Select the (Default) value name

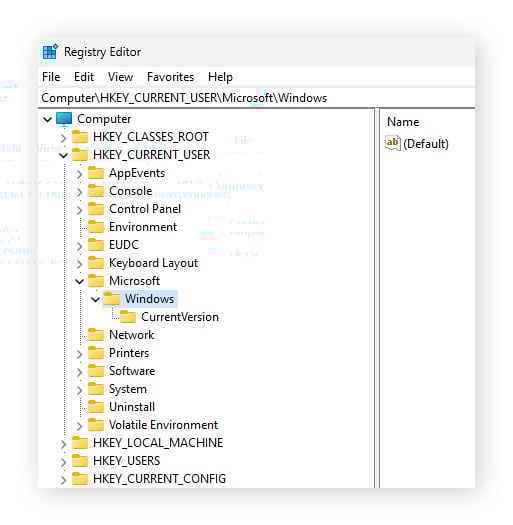coord(426,144)
